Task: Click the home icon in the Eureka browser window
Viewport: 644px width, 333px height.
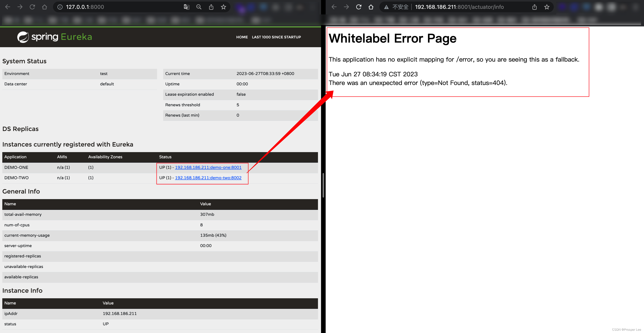Action: click(45, 7)
